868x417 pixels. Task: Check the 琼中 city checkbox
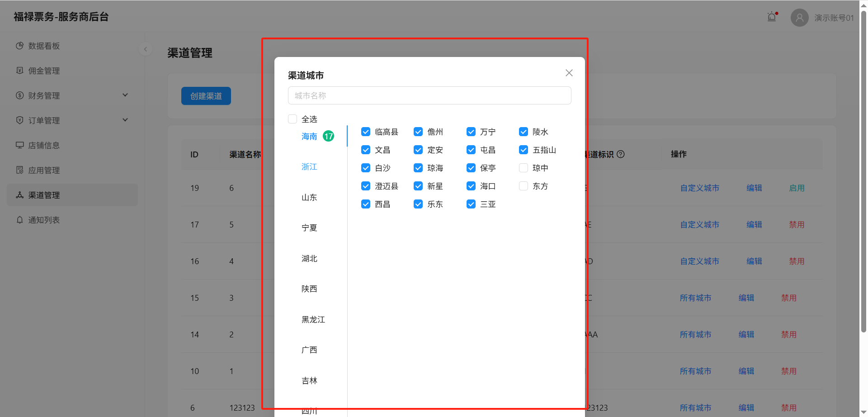(x=523, y=168)
